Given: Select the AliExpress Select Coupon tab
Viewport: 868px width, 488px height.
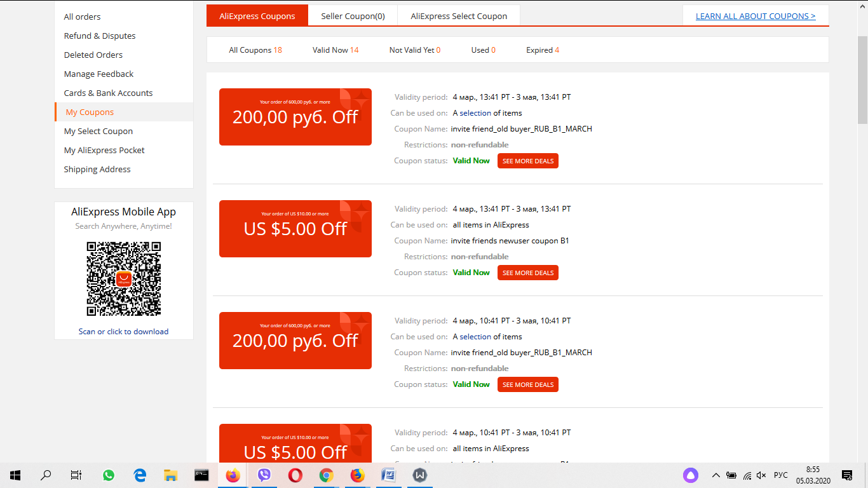Looking at the screenshot, I should click(459, 15).
